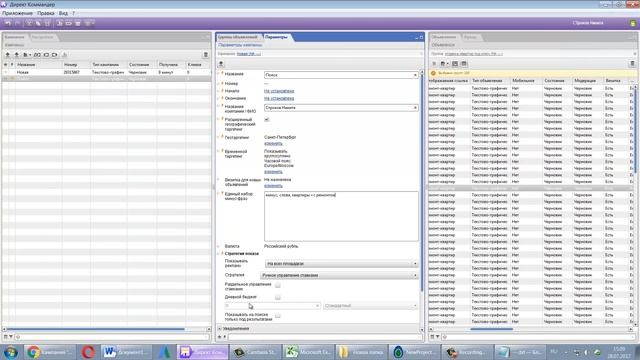Switch to Фразы tab in right panel
Image resolution: width=640 pixels, height=360 pixels.
[470, 37]
